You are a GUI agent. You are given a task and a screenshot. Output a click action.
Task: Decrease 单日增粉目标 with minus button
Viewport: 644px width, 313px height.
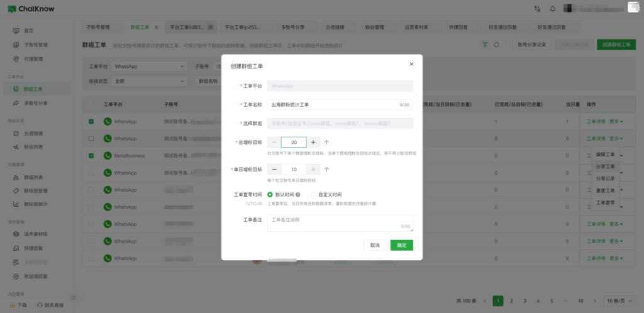point(274,170)
